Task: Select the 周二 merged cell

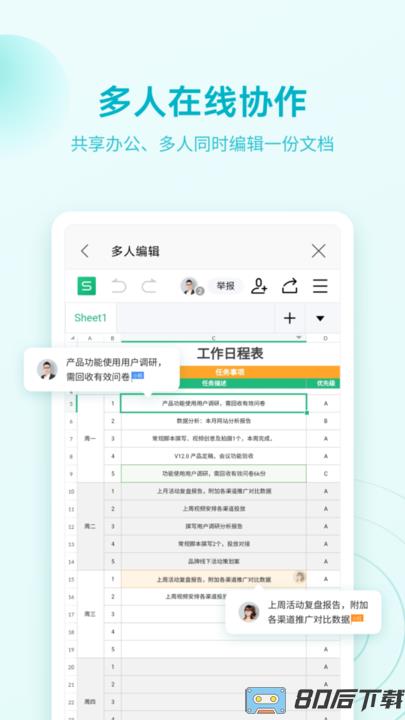Action: (x=90, y=526)
